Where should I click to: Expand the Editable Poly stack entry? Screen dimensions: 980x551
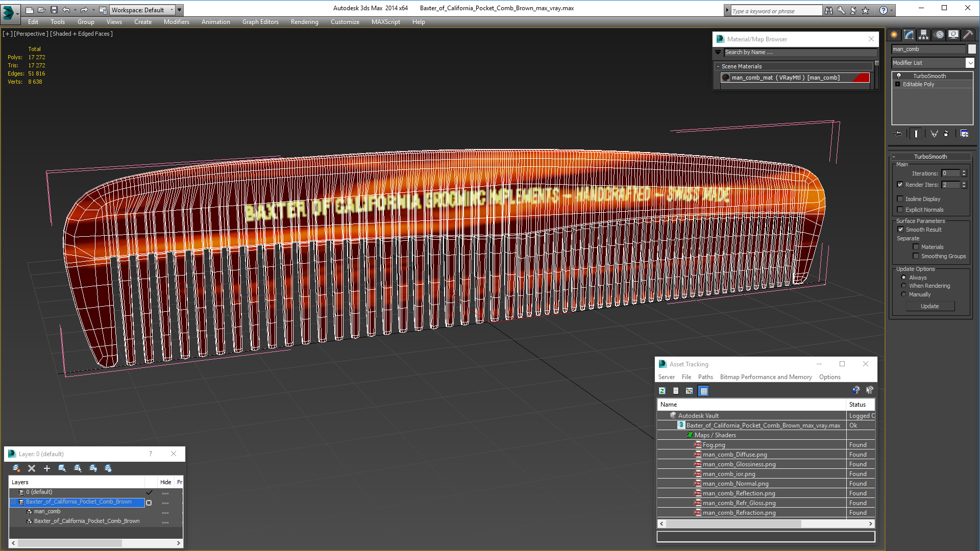pyautogui.click(x=898, y=84)
